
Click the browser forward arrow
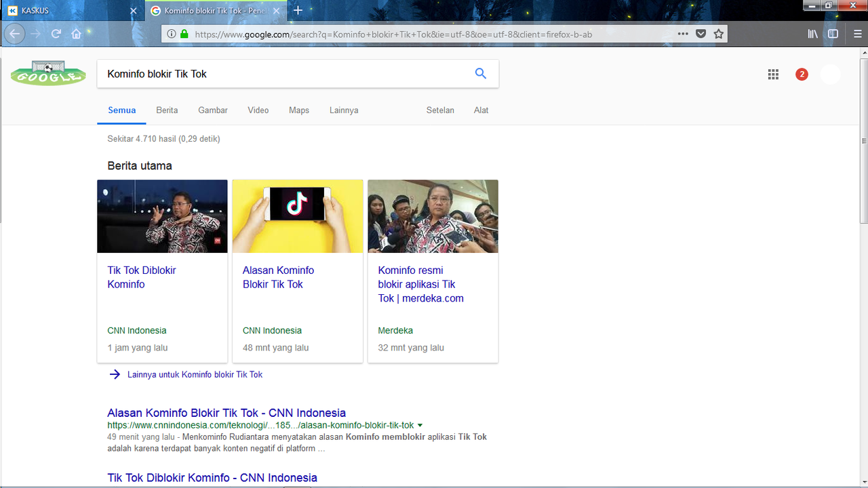pos(36,34)
